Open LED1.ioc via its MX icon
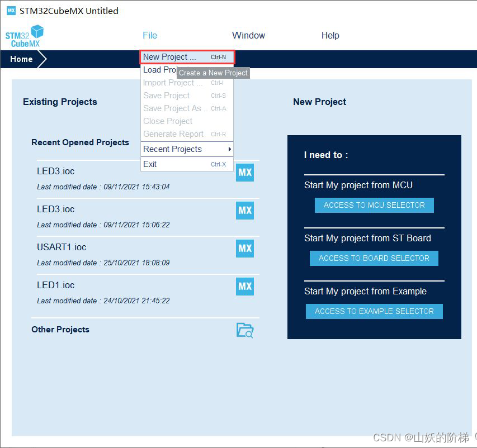This screenshot has width=477, height=448. click(245, 287)
